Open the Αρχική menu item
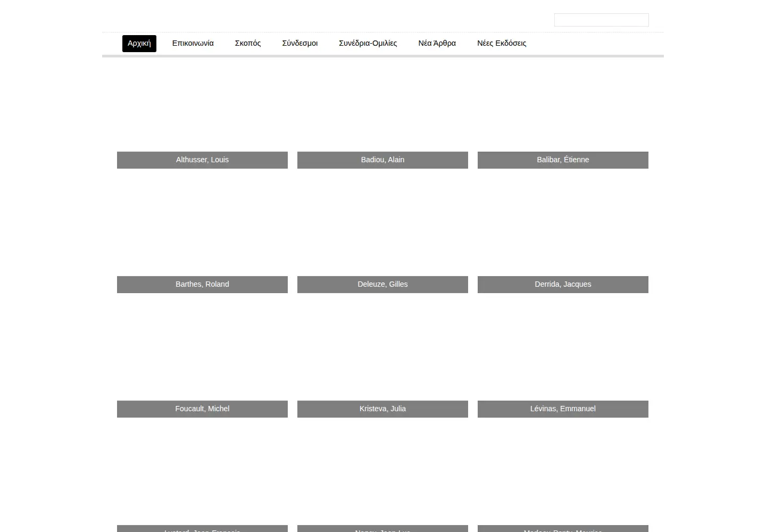Screen dimensions: 766x532 pyautogui.click(x=139, y=44)
